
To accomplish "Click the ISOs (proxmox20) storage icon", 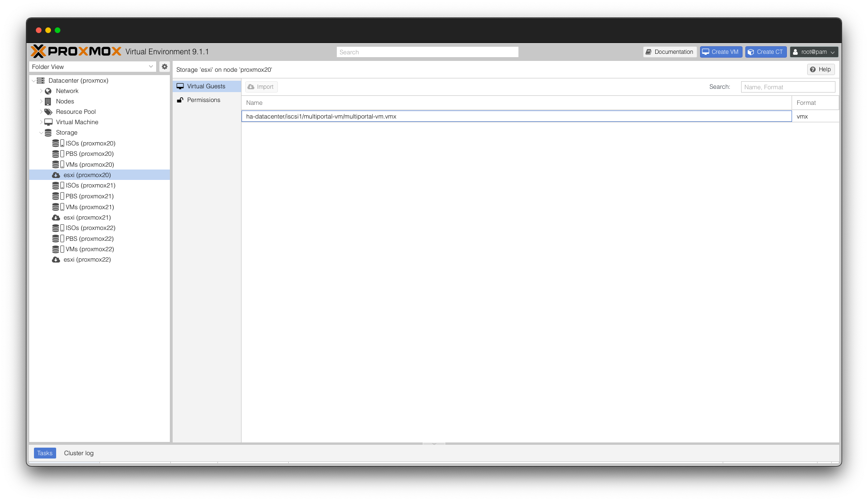I will click(58, 143).
